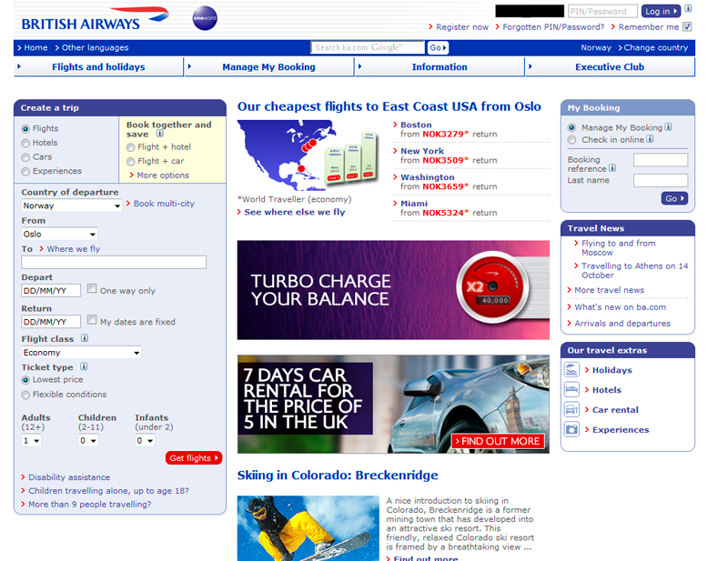728x561 pixels.
Task: Open Manage My Booking menu
Action: (x=268, y=66)
